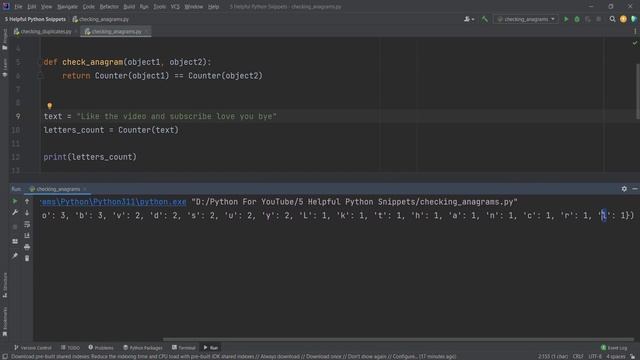Toggle soft-wrap in console output

click(27, 224)
